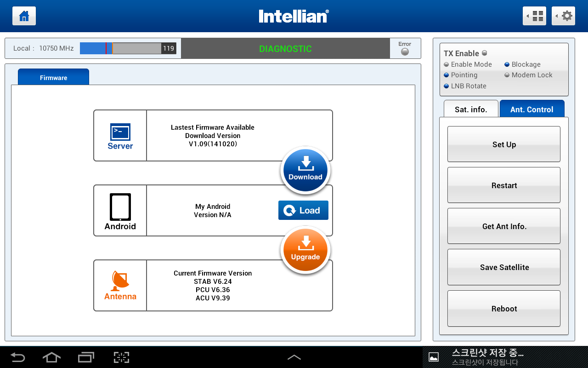
Task: Load firmware file on Android
Action: (x=303, y=210)
